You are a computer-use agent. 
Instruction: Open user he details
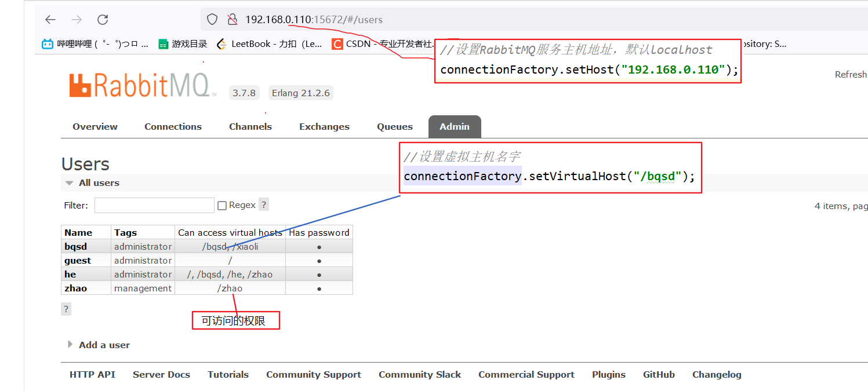(70, 275)
